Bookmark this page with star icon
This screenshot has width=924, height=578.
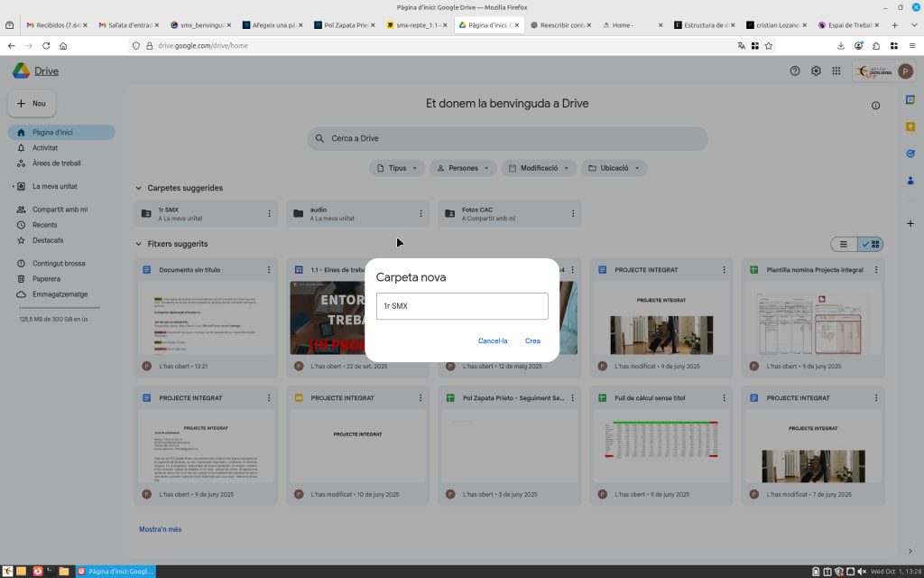point(769,45)
